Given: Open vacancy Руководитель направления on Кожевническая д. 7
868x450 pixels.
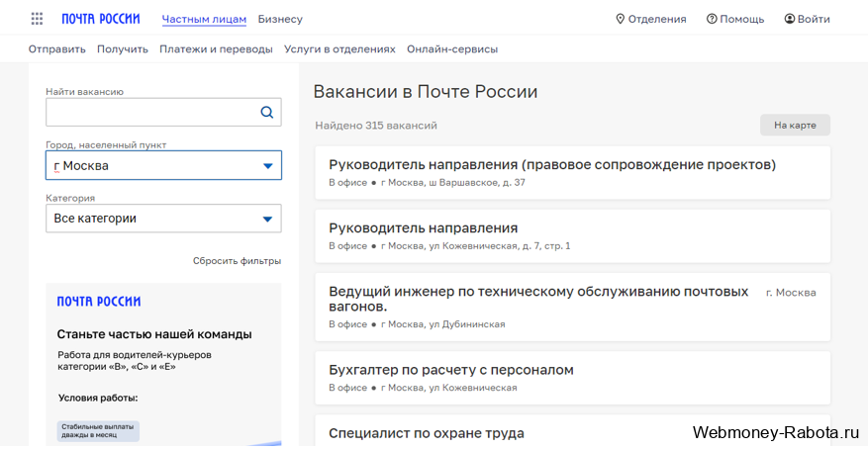Looking at the screenshot, I should [x=572, y=236].
